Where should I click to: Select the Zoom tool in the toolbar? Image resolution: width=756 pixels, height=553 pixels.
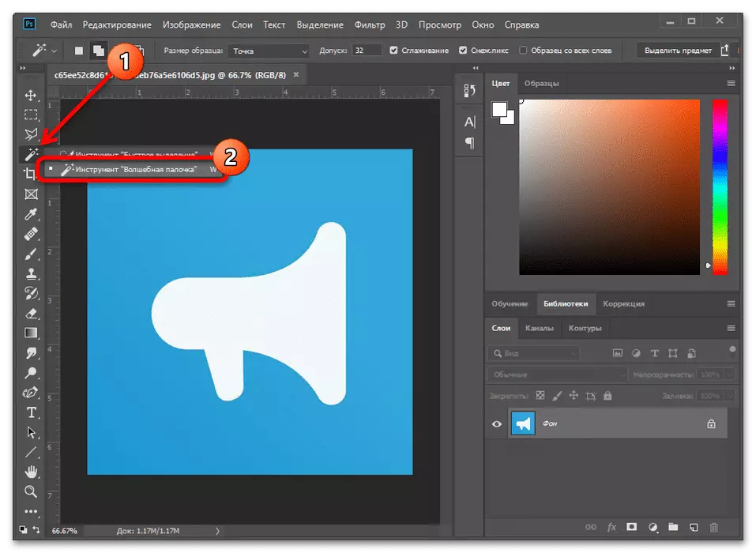click(x=31, y=491)
